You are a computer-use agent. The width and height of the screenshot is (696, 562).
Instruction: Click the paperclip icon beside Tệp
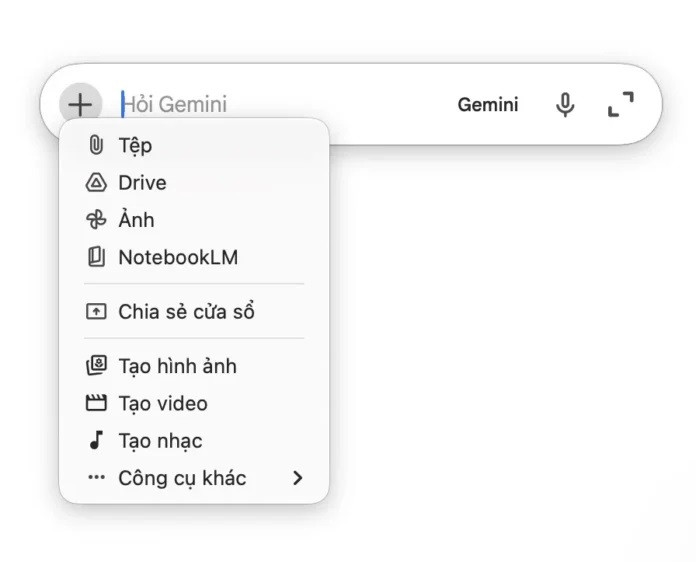96,146
